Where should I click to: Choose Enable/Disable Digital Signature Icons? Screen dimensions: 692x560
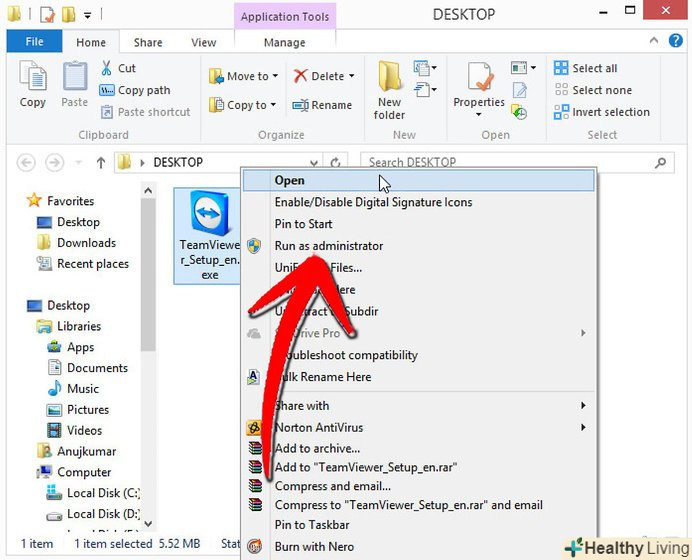click(418, 202)
